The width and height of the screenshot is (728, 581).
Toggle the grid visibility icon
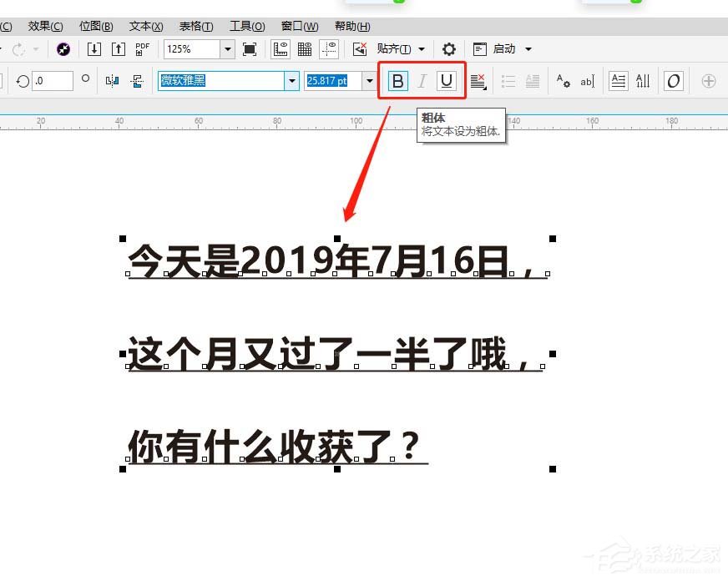click(305, 48)
